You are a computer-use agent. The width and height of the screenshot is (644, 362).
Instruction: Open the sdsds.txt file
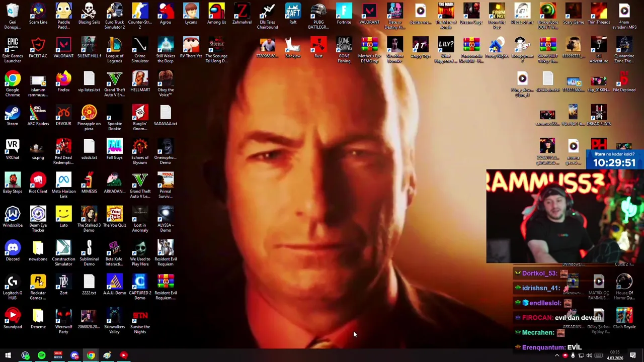[89, 149]
